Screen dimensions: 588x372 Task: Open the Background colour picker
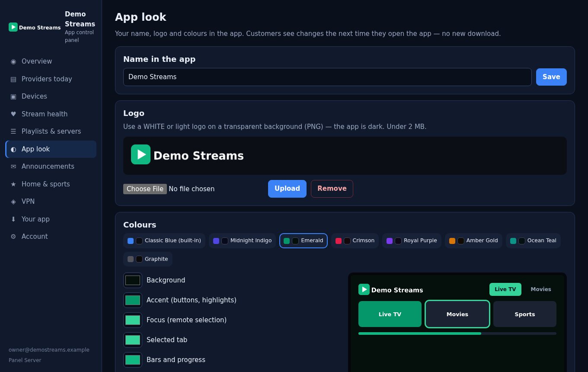pyautogui.click(x=133, y=280)
